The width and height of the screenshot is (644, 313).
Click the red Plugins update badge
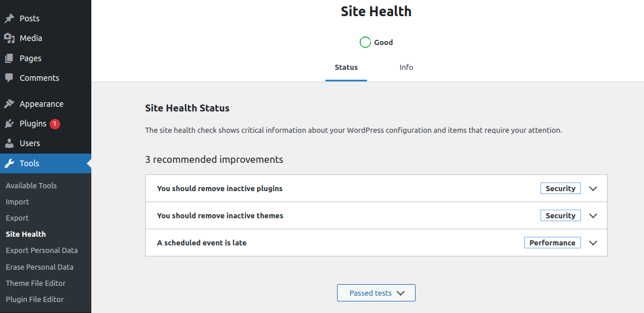coord(54,124)
